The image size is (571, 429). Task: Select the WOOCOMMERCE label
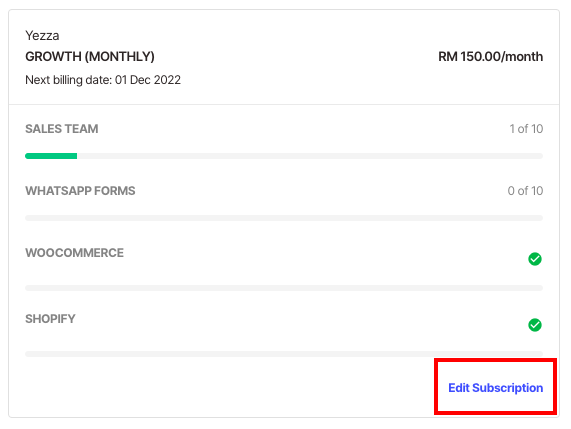[74, 253]
